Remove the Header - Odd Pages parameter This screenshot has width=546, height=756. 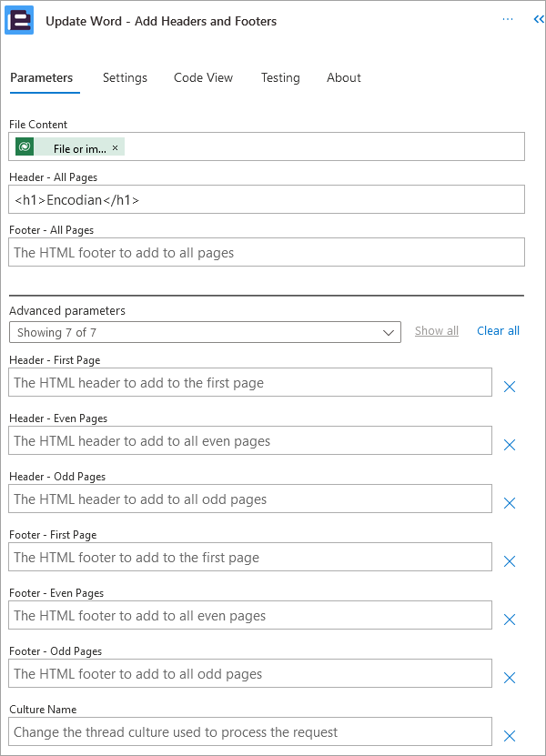510,503
